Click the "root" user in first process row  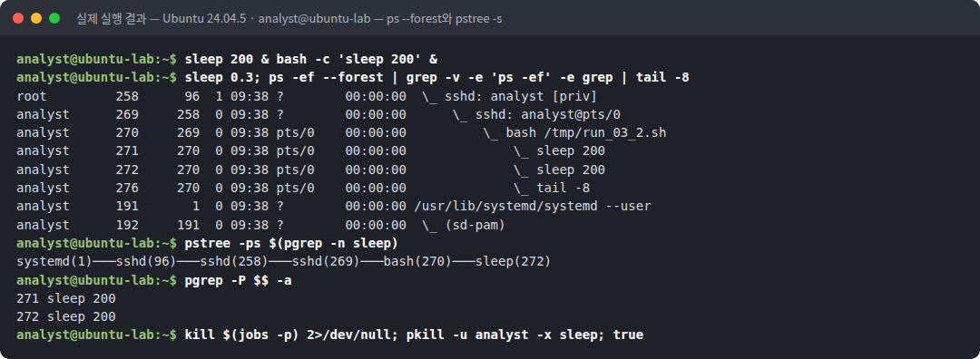coord(32,97)
